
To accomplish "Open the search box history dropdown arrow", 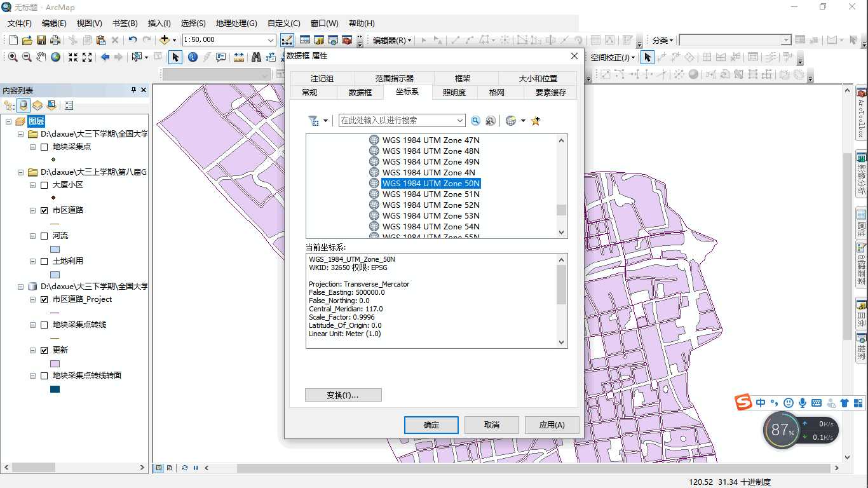I will pos(460,121).
